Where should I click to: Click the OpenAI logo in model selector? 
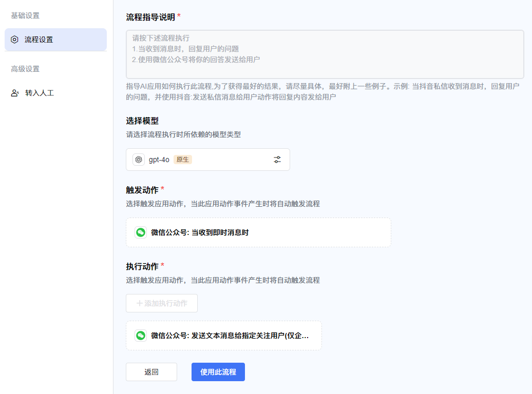coord(139,160)
